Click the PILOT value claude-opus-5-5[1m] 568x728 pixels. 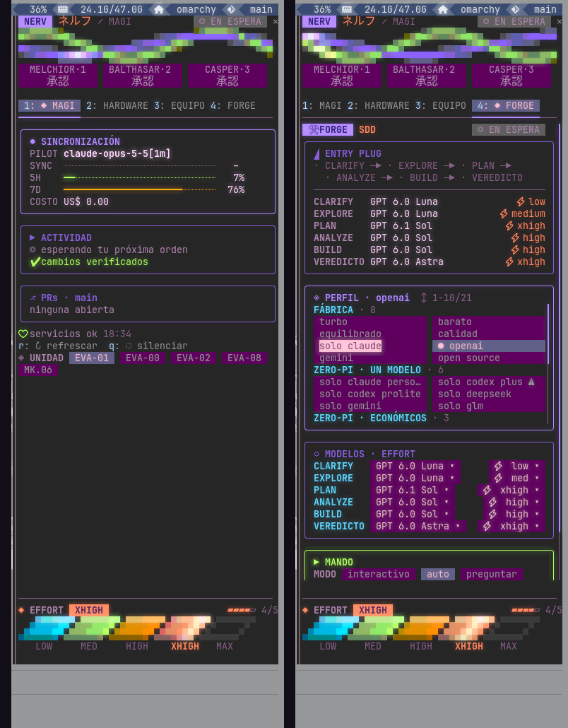(117, 153)
